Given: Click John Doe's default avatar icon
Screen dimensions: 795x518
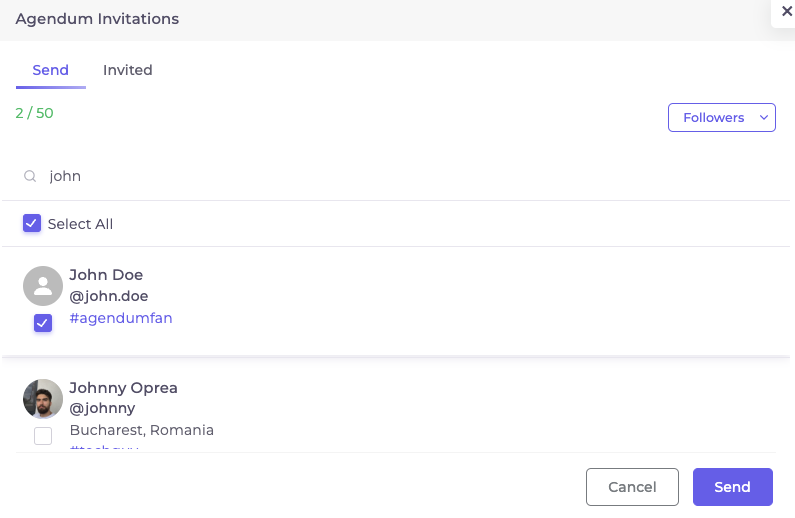Looking at the screenshot, I should click(43, 286).
